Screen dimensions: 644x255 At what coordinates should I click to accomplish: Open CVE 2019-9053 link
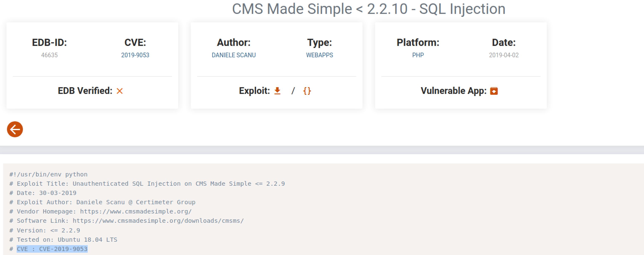click(x=135, y=55)
